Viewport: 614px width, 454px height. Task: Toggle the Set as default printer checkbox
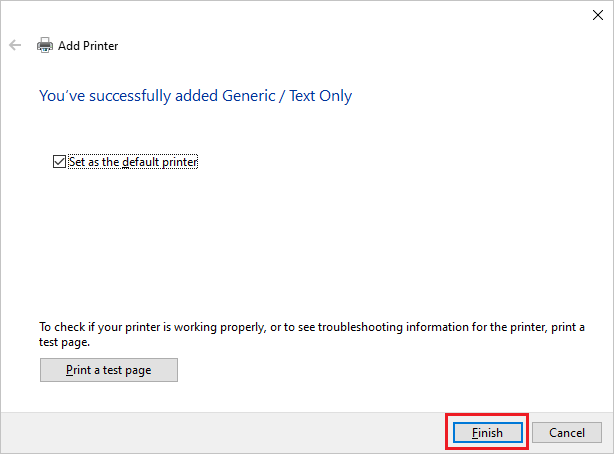59,160
